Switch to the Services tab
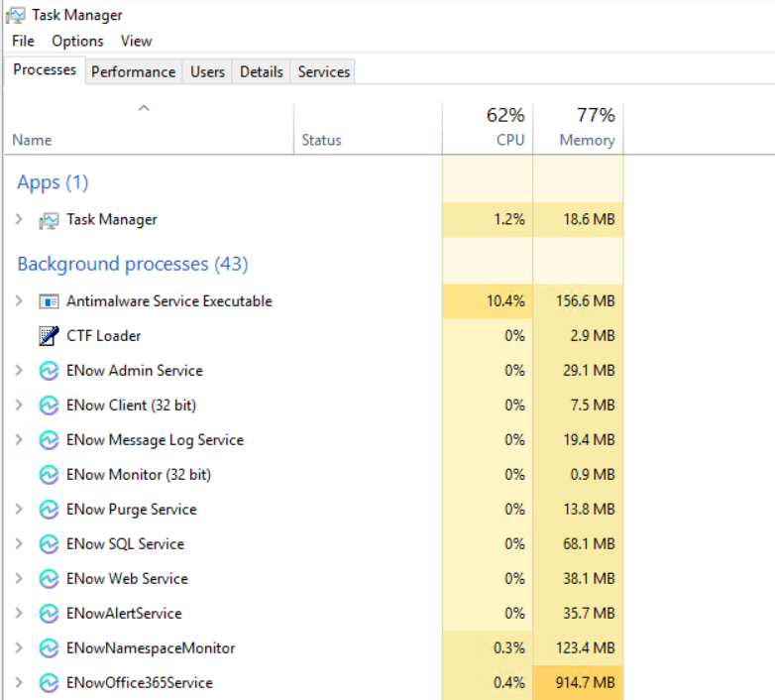 324,72
